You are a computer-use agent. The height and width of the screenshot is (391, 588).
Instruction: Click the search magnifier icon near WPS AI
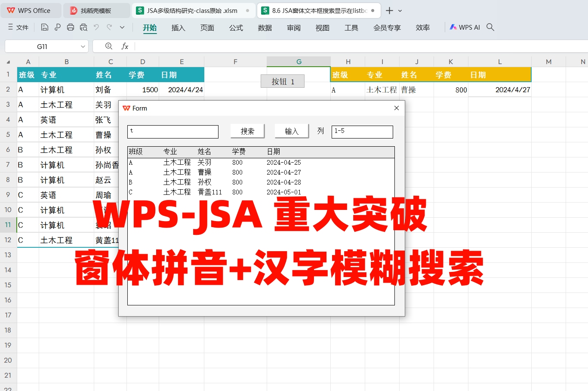(x=490, y=27)
